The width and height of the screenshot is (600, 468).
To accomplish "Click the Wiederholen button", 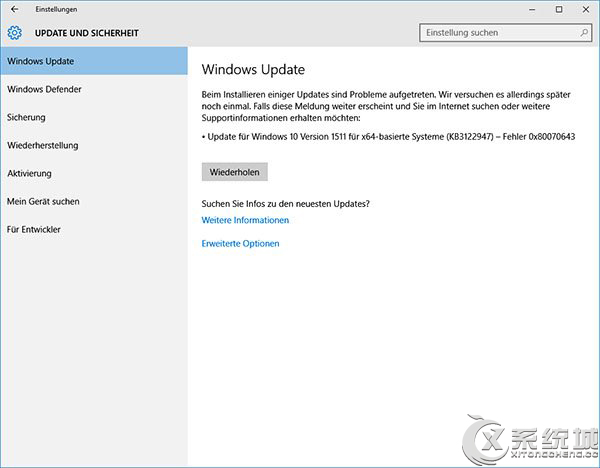I will [235, 172].
